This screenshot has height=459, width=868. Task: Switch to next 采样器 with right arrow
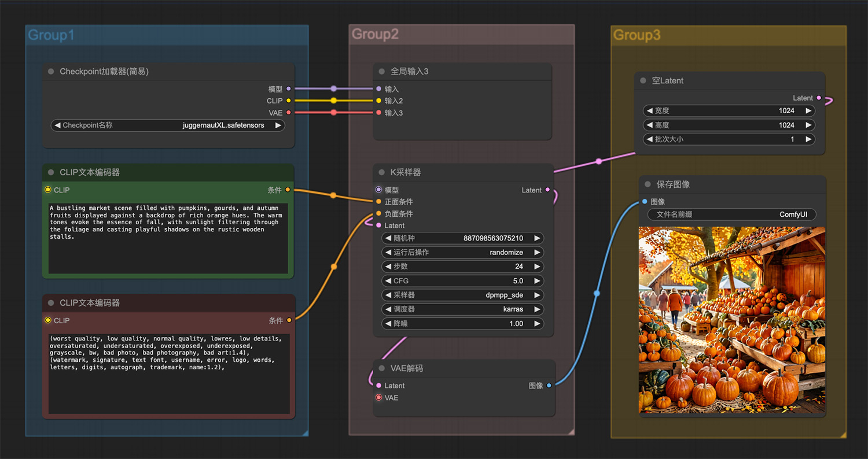[x=537, y=295]
